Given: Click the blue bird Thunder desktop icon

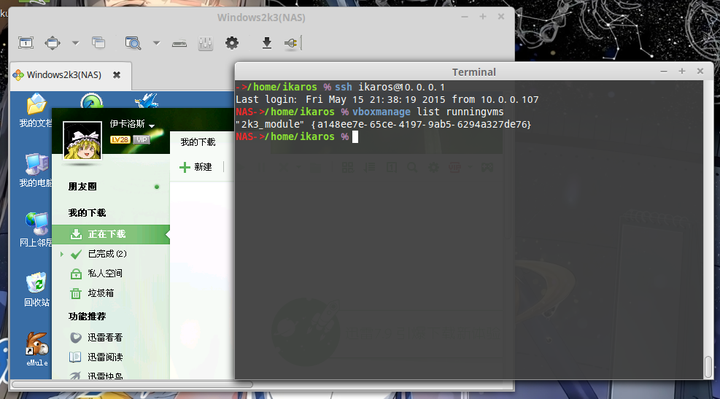Looking at the screenshot, I should coord(146,100).
